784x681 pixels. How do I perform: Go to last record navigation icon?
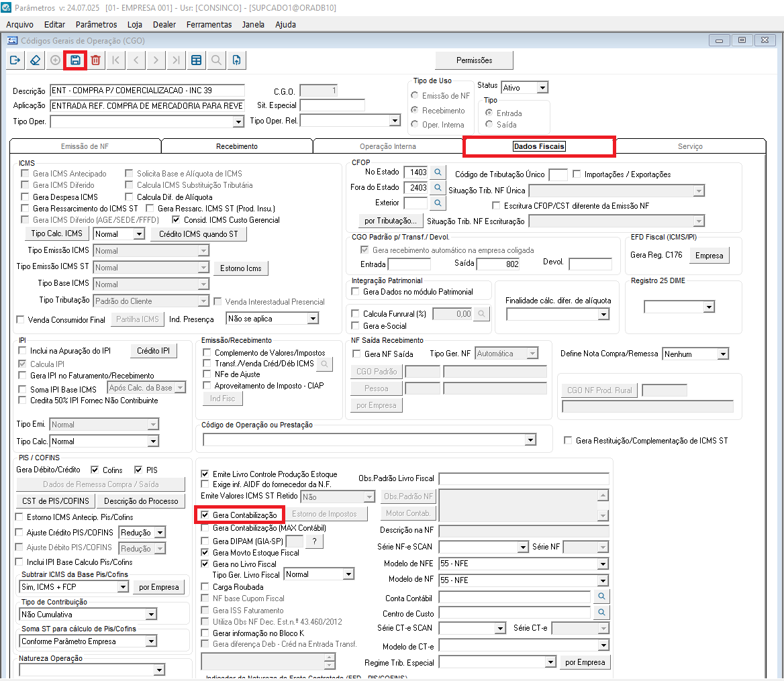pyautogui.click(x=176, y=60)
